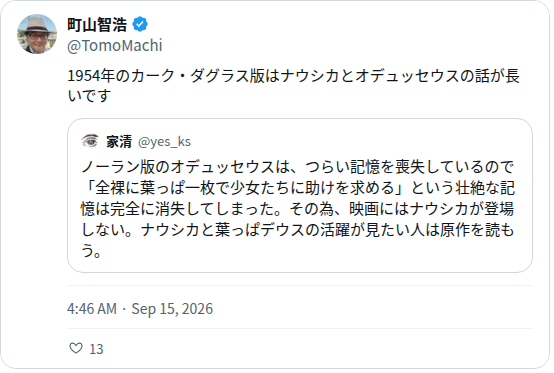
Task: Visit the @TomoMachi handle
Action: click(115, 46)
